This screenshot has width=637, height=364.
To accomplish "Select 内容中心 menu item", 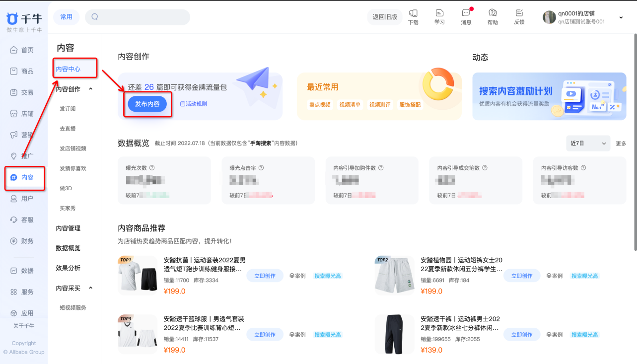I will (69, 69).
